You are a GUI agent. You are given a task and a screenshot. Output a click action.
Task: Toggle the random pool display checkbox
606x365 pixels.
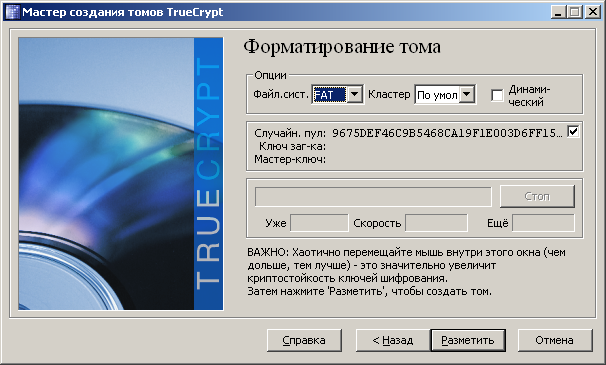tap(573, 131)
